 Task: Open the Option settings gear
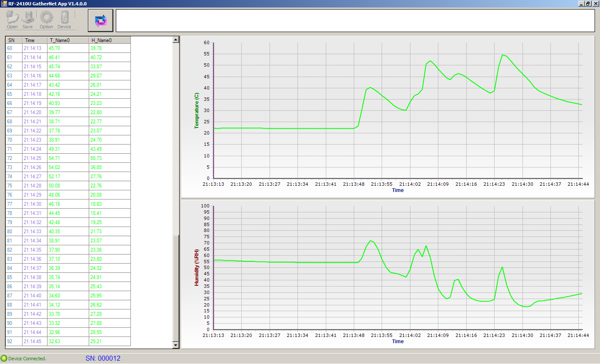click(x=46, y=20)
